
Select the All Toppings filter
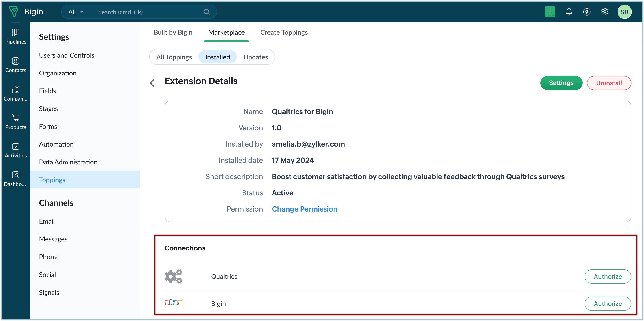pyautogui.click(x=174, y=57)
